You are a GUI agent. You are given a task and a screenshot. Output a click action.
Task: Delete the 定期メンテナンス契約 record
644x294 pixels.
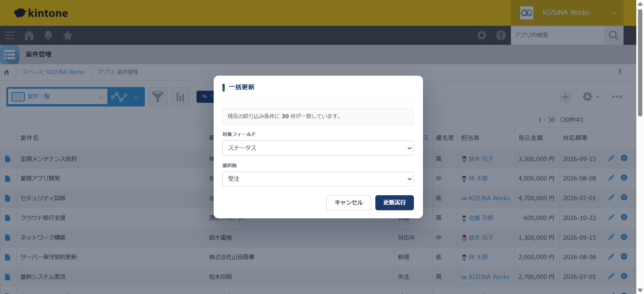tap(624, 158)
